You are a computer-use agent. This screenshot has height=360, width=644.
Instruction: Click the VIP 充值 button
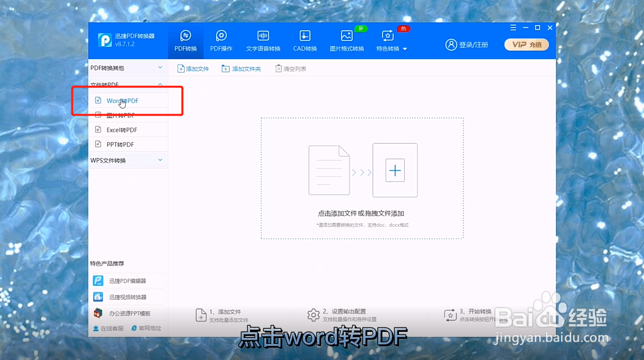(x=527, y=45)
